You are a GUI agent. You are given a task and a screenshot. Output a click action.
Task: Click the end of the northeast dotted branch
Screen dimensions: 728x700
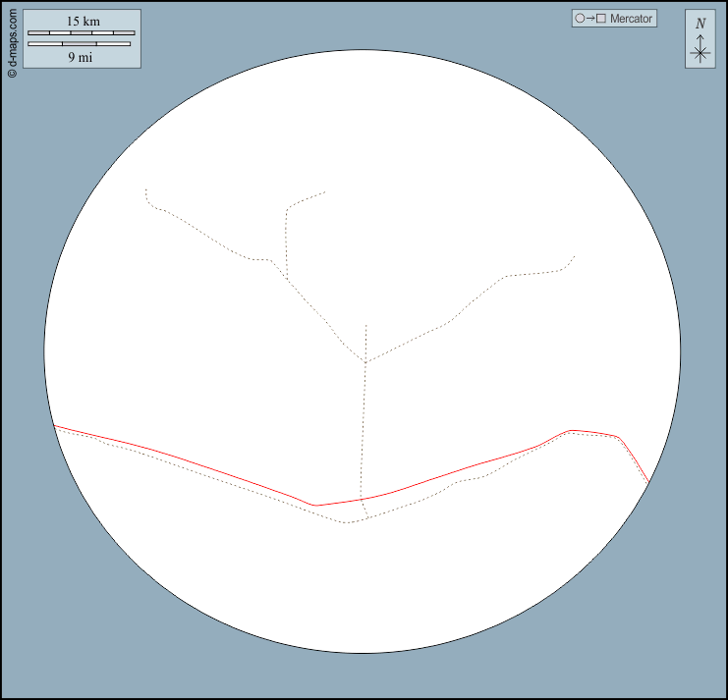coord(575,255)
